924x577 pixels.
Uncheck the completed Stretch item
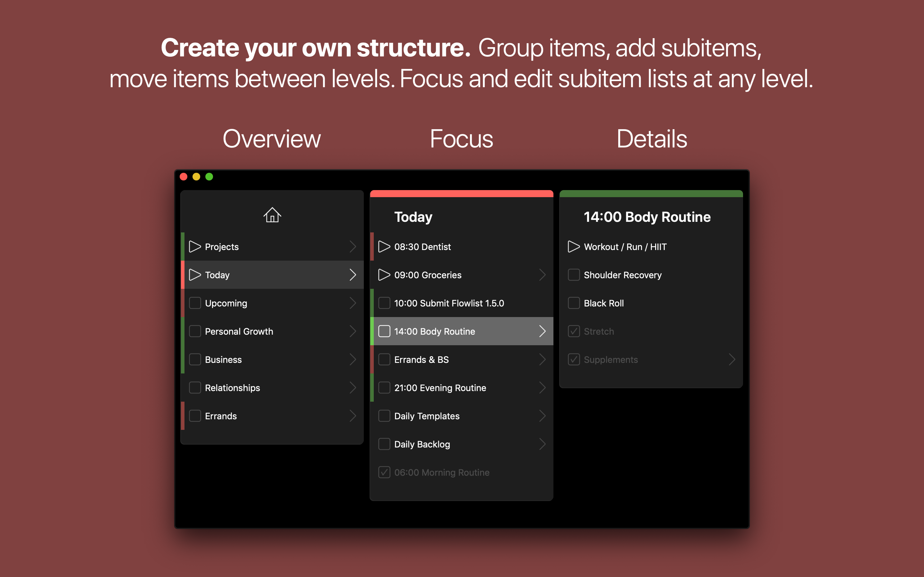coord(574,331)
